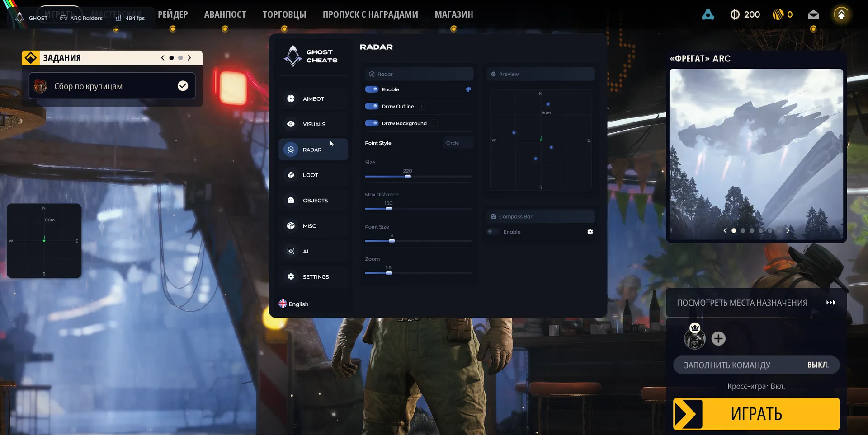Open the ТОРГОВЦЫ tab

tap(284, 14)
